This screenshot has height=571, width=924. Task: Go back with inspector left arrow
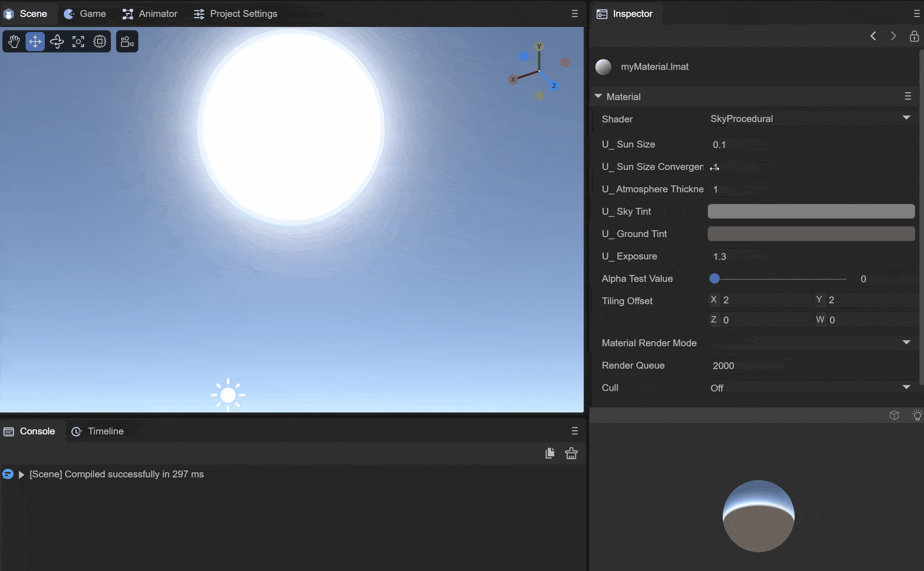coord(873,36)
